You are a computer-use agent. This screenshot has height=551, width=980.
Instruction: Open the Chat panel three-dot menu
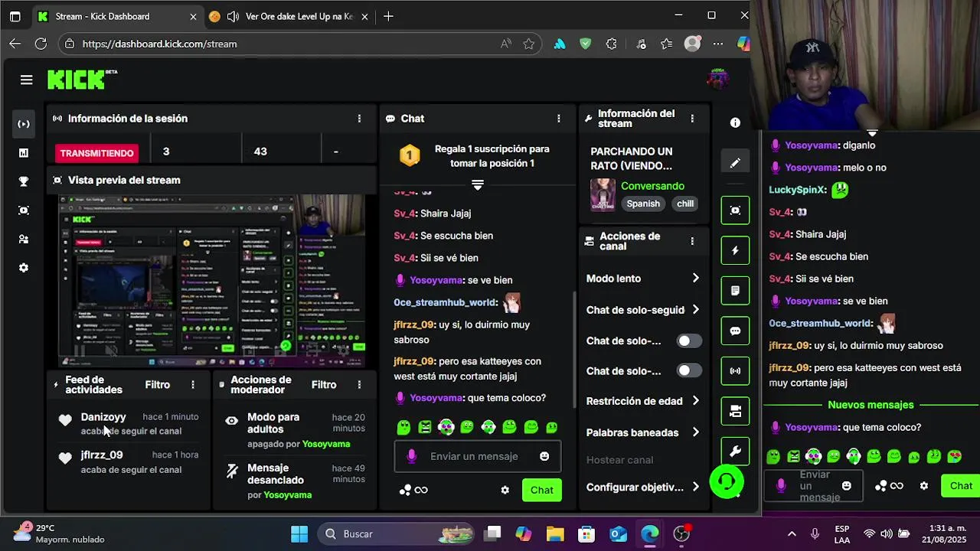(x=558, y=119)
